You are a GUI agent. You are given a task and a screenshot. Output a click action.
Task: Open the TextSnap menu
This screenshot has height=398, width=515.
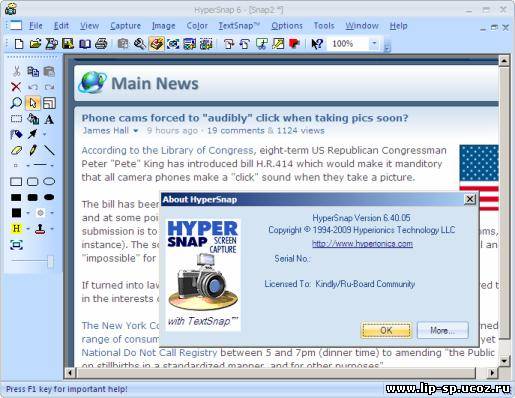(239, 26)
